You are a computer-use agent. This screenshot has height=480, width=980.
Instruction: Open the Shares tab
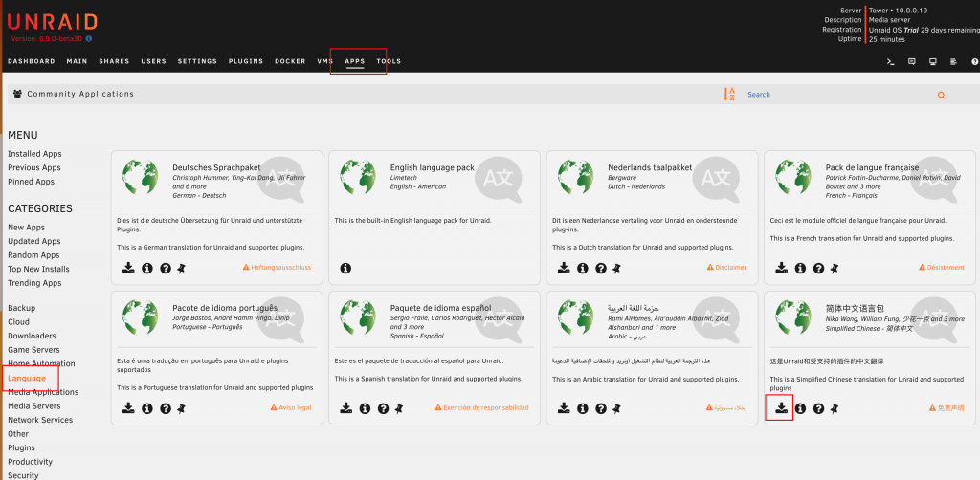click(114, 61)
